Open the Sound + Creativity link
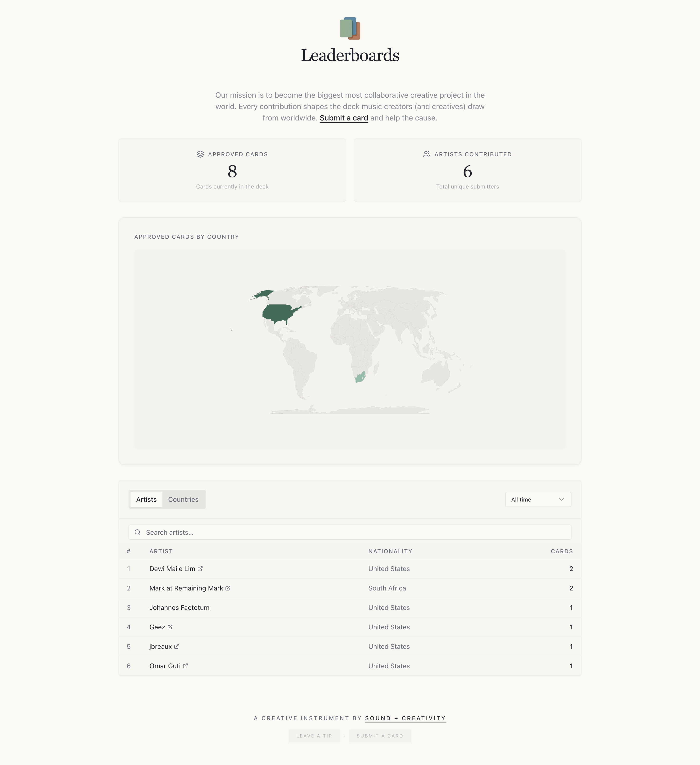The image size is (700, 765). 405,718
